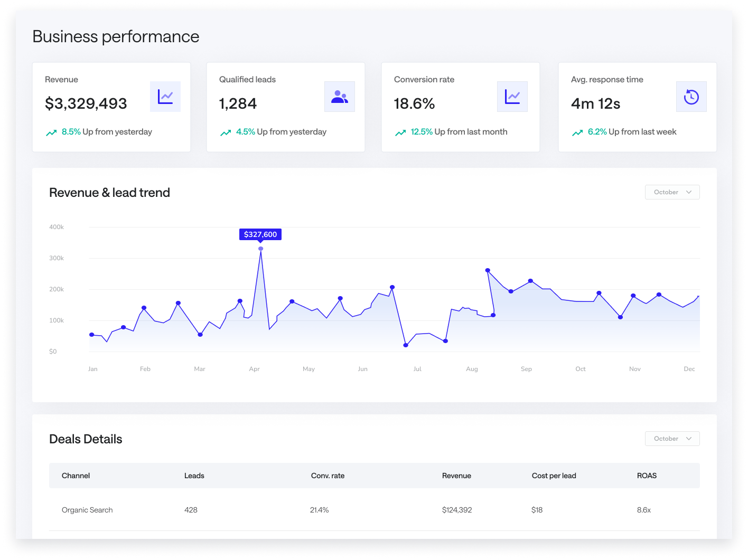Viewport: 748px width, 560px height.
Task: Click the $124,392 revenue cell
Action: 457,510
